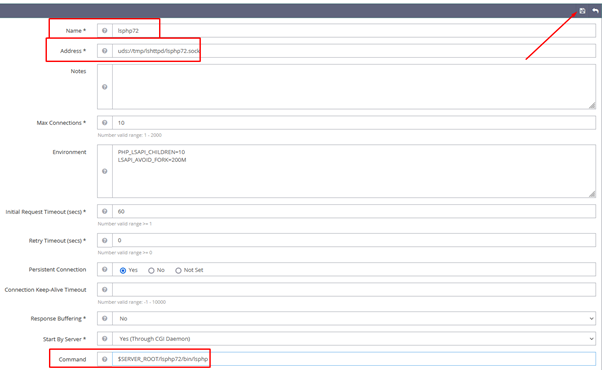Open help icon for Address field
Screen dimensions: 602x370
click(104, 51)
